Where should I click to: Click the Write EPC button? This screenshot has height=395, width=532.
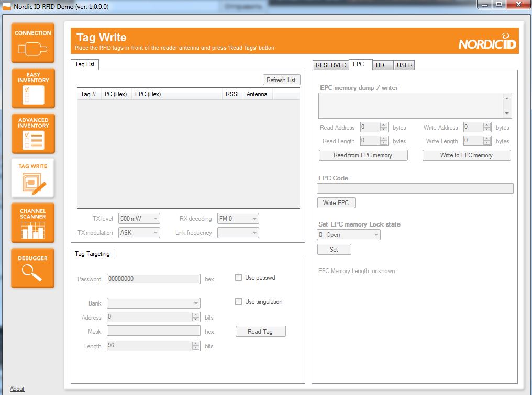coord(336,203)
